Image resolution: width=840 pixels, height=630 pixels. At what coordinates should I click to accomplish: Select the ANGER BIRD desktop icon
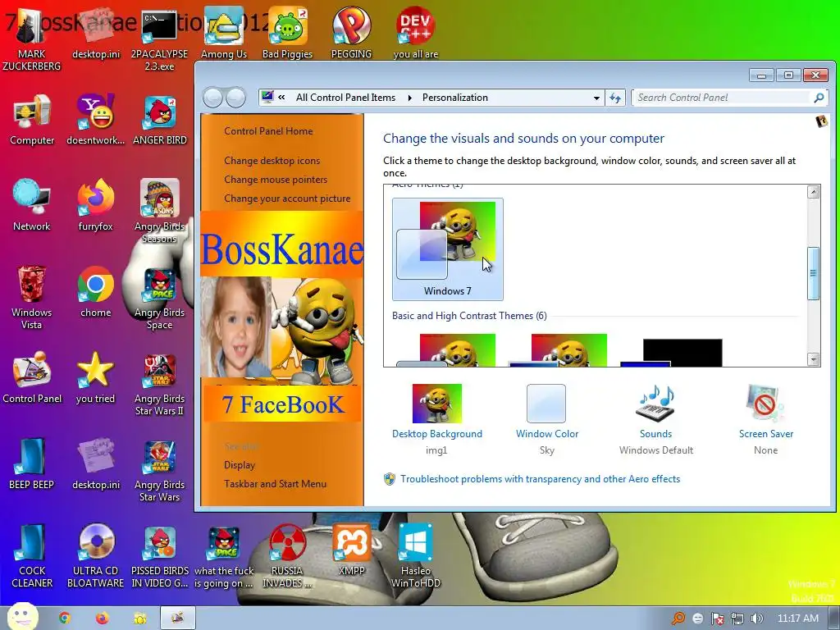[160, 120]
